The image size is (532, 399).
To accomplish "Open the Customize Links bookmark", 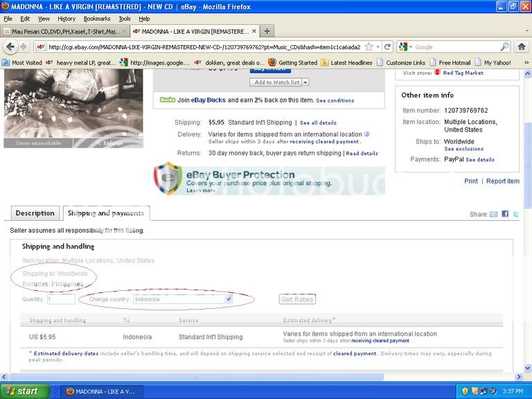I will tap(401, 62).
